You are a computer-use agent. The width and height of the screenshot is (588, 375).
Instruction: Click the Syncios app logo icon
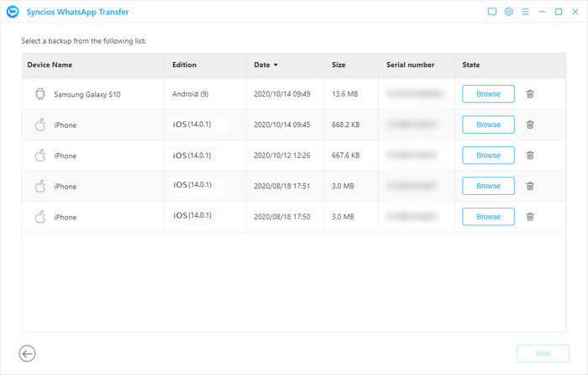(13, 12)
